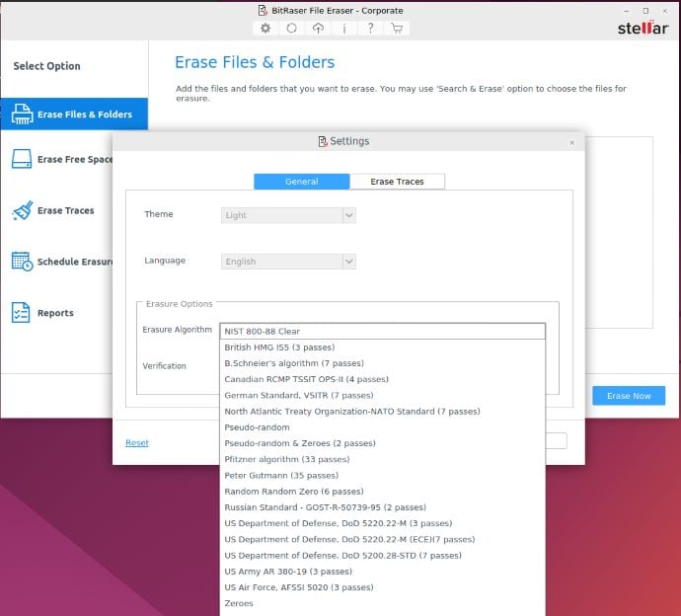Choose NIST 800-88 Clear algorithm

[x=382, y=331]
